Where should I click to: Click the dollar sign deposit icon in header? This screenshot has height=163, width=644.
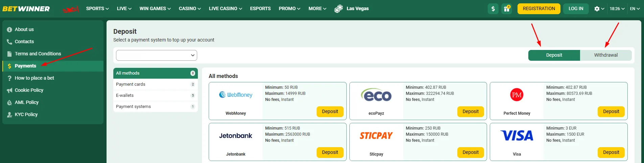[493, 9]
